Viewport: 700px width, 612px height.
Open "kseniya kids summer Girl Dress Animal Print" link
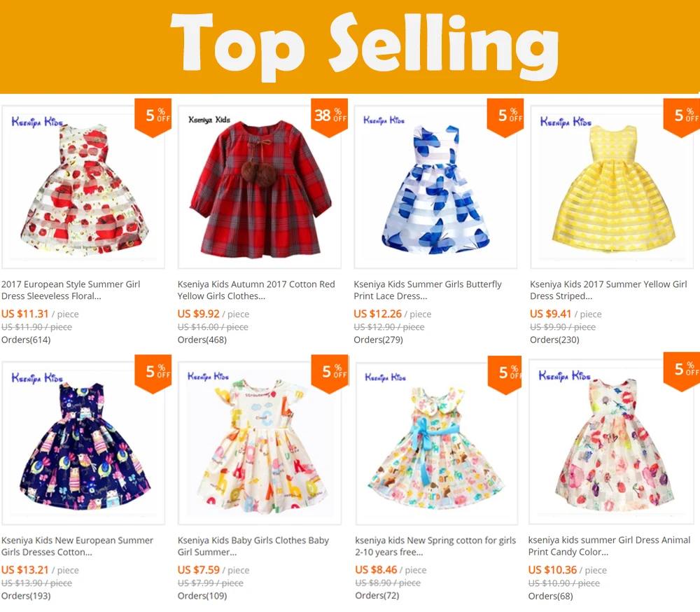click(x=610, y=545)
